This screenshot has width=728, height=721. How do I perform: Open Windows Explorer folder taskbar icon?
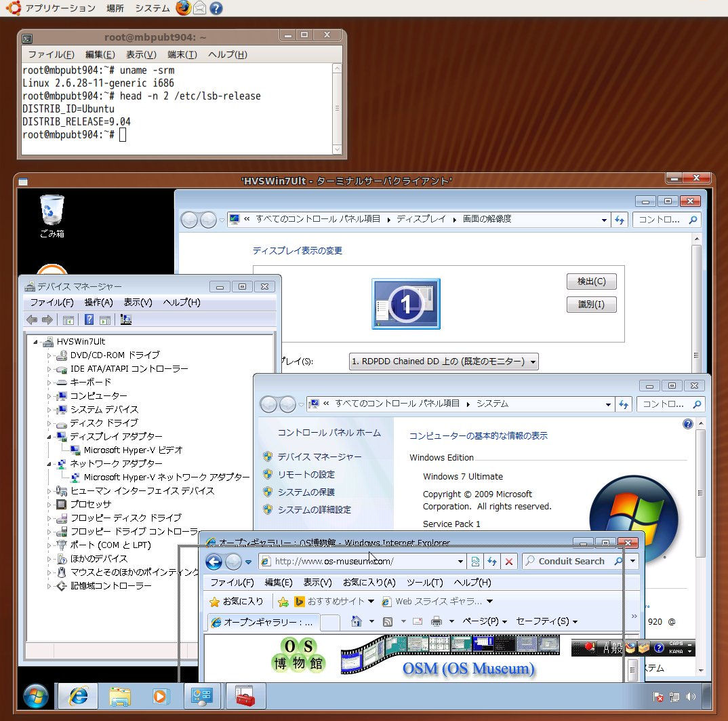(119, 696)
